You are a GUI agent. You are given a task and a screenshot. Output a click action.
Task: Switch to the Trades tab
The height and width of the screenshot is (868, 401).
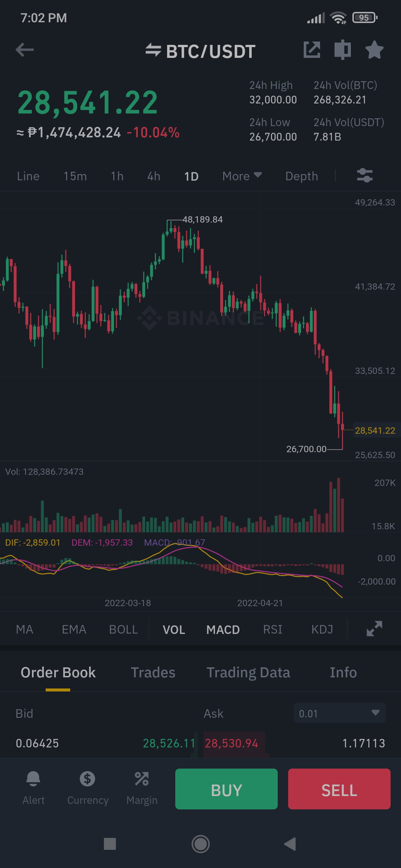[153, 673]
